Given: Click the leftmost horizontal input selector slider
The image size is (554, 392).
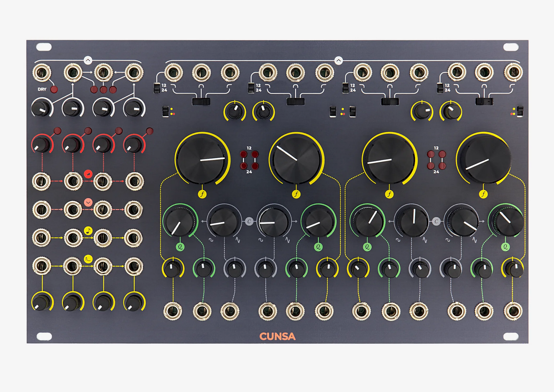Looking at the screenshot, I should (201, 102).
